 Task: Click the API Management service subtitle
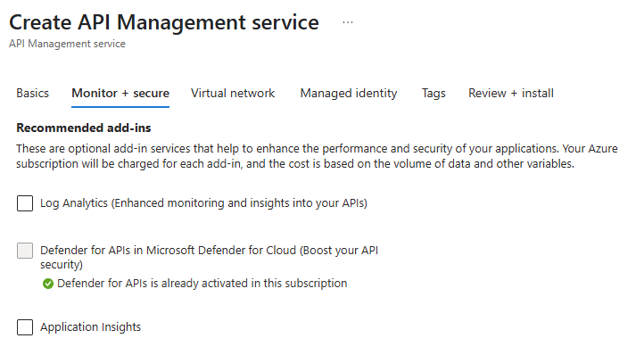pyautogui.click(x=67, y=44)
